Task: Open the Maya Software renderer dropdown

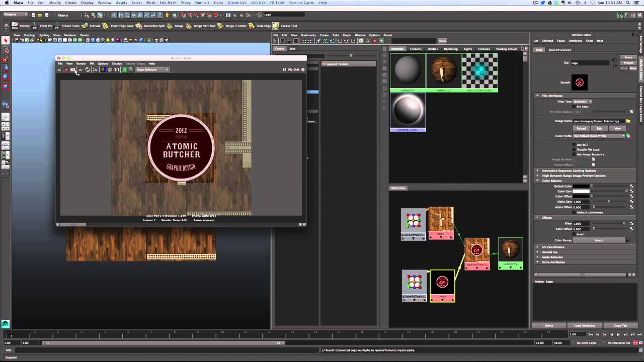Action: tap(152, 70)
